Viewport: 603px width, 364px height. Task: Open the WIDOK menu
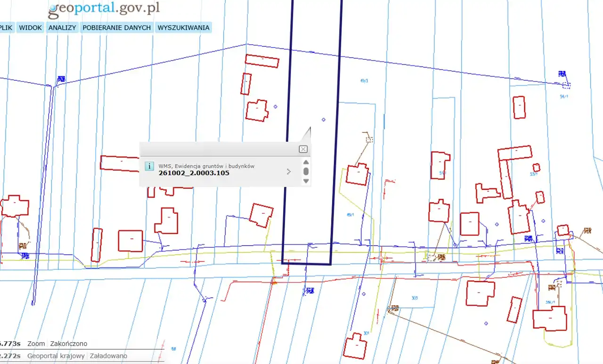point(31,27)
